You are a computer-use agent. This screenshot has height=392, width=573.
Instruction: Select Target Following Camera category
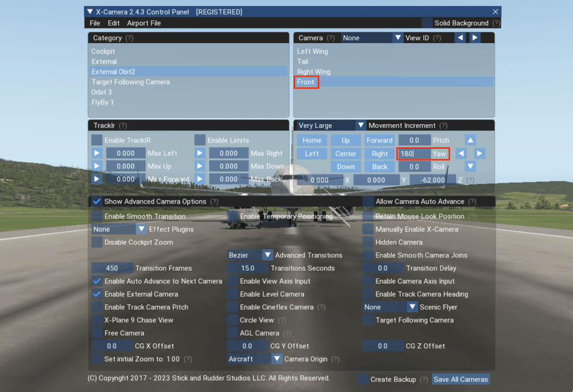coord(130,82)
